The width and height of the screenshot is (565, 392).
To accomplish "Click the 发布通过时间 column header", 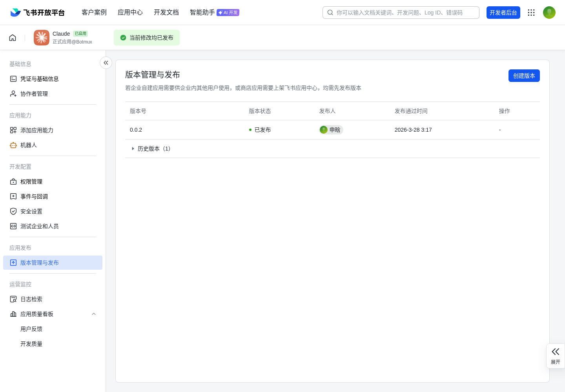I will point(411,111).
